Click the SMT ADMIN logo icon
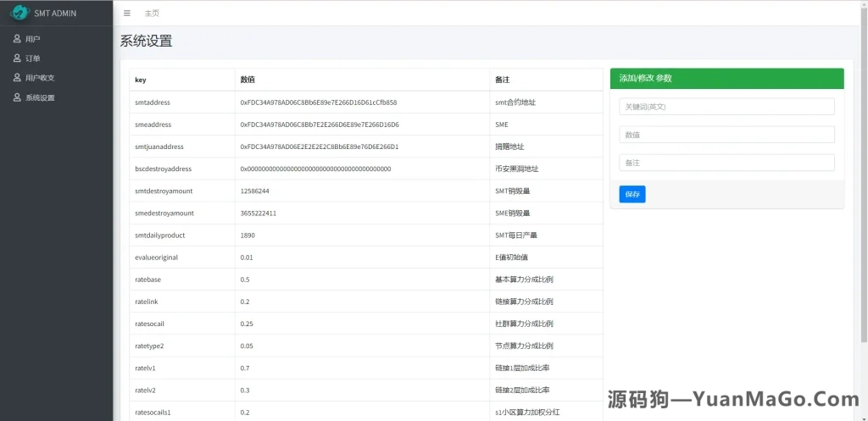868x421 pixels. click(x=19, y=12)
